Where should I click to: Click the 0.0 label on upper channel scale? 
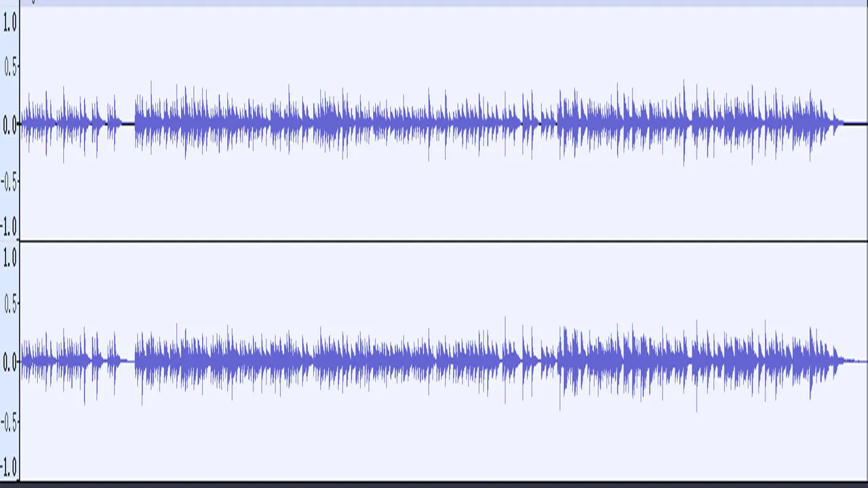click(x=10, y=125)
